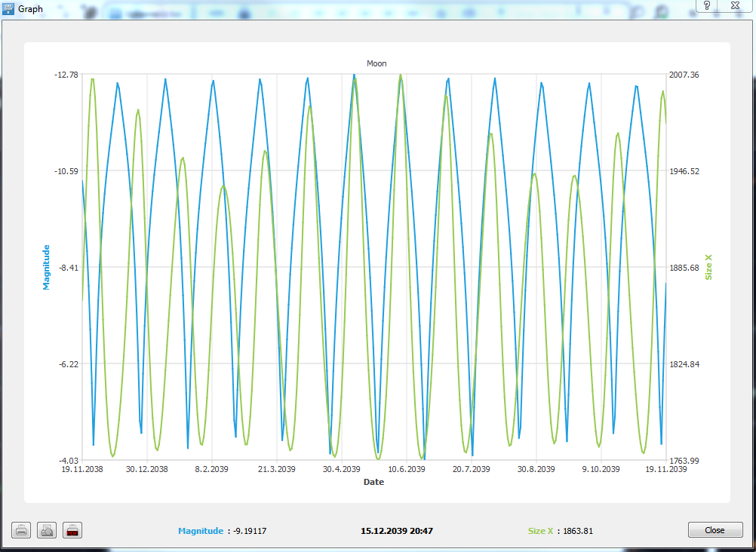756x552 pixels.
Task: Close the Graph window with the X
Action: click(x=735, y=5)
